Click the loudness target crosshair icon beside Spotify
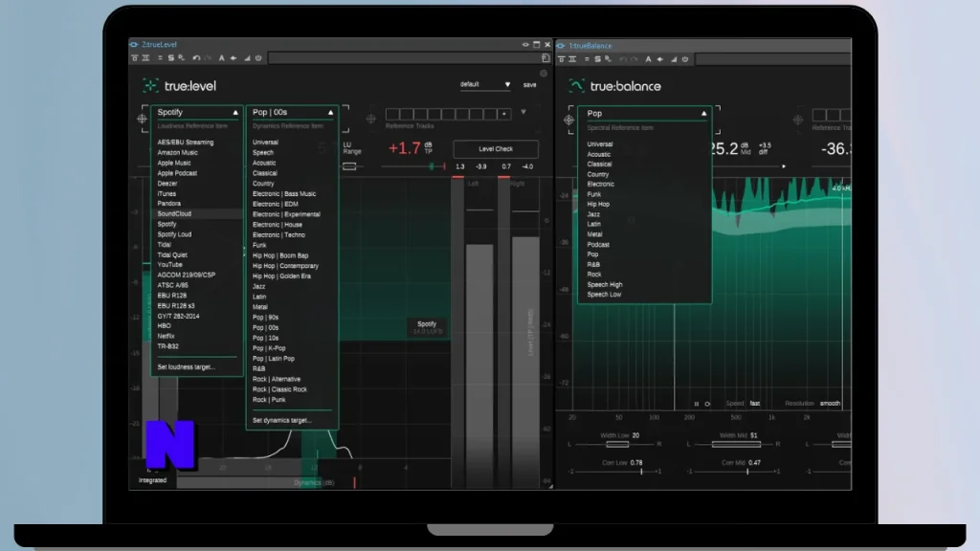Viewport: 980px width, 551px height. click(142, 118)
